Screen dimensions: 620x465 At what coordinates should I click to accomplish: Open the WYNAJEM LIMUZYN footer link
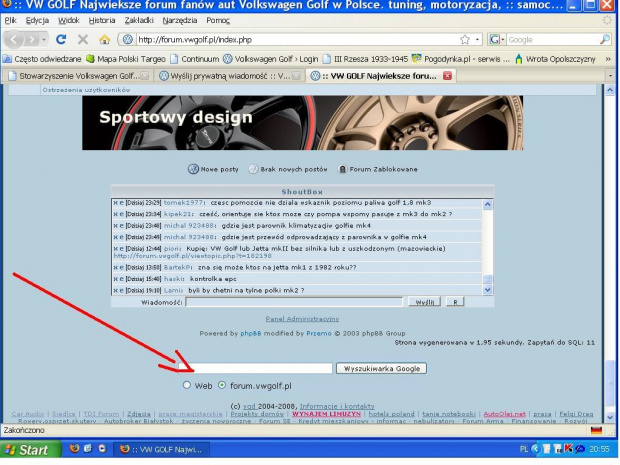pos(326,414)
